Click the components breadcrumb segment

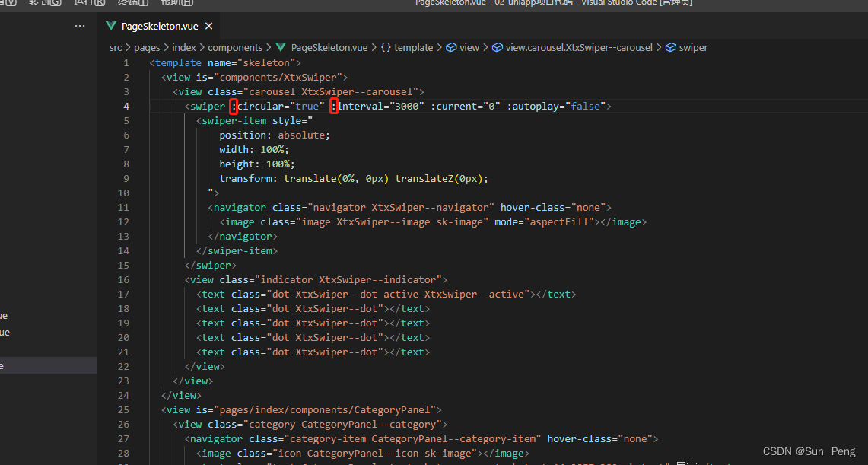235,48
